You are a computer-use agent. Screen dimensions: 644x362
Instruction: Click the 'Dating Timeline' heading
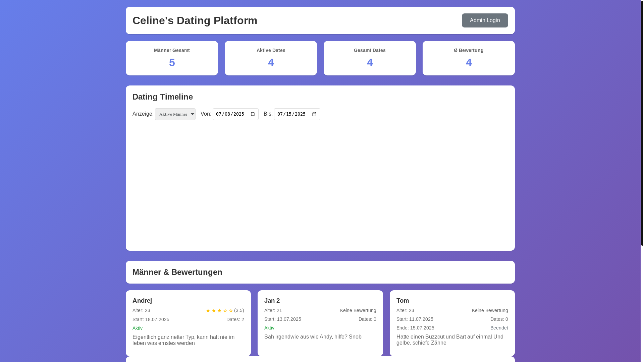[x=163, y=97]
